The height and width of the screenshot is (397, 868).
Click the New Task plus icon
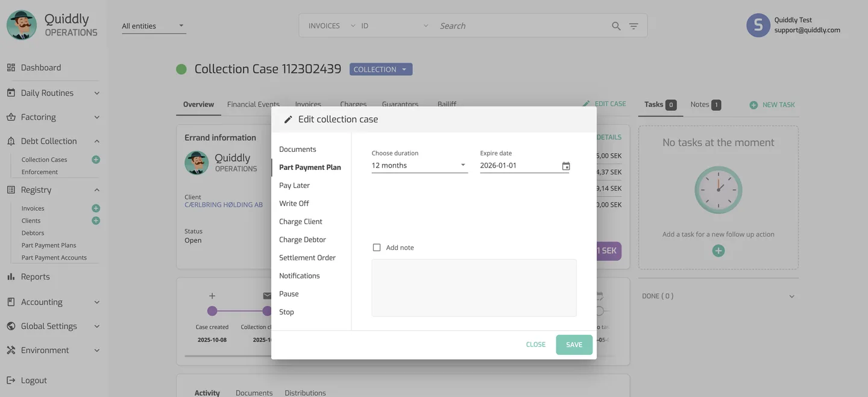(753, 105)
